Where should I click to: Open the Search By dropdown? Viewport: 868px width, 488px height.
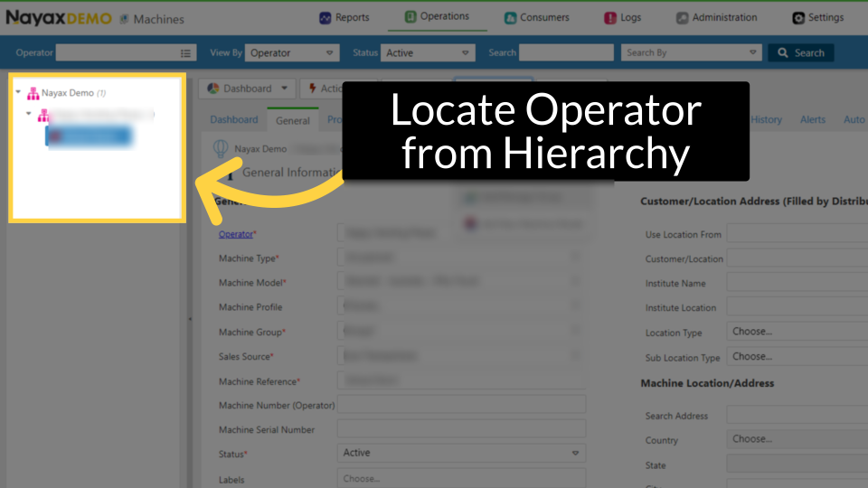[x=691, y=53]
